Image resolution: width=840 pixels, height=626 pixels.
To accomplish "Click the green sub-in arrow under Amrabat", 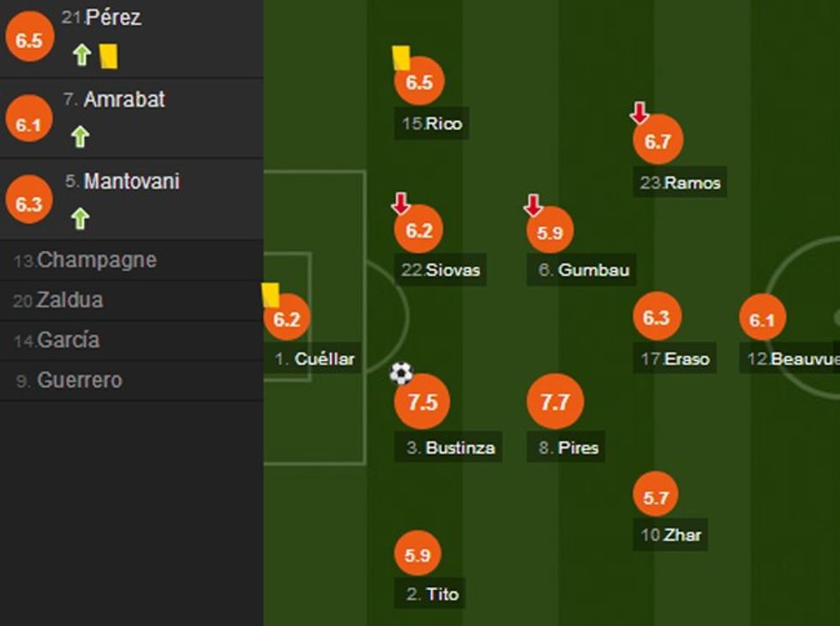I will click(x=81, y=136).
